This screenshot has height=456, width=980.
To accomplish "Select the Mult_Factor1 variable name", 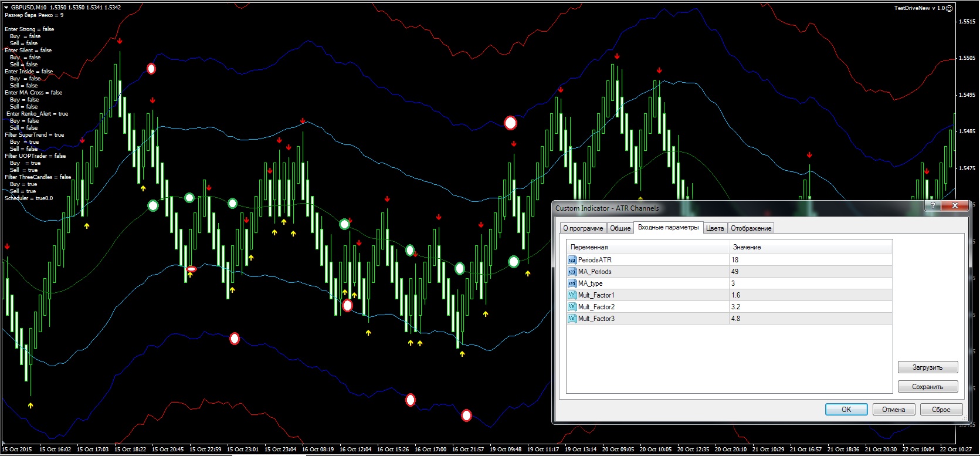I will (x=596, y=295).
